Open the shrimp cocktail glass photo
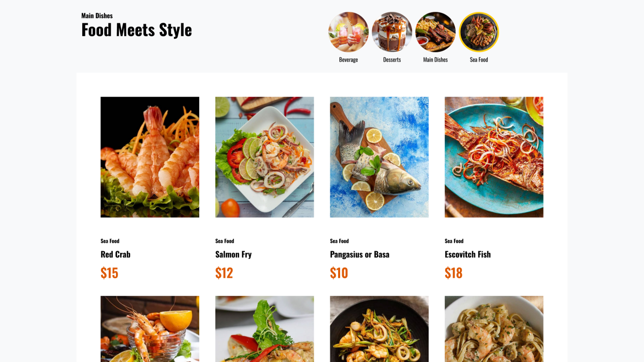 click(150, 329)
